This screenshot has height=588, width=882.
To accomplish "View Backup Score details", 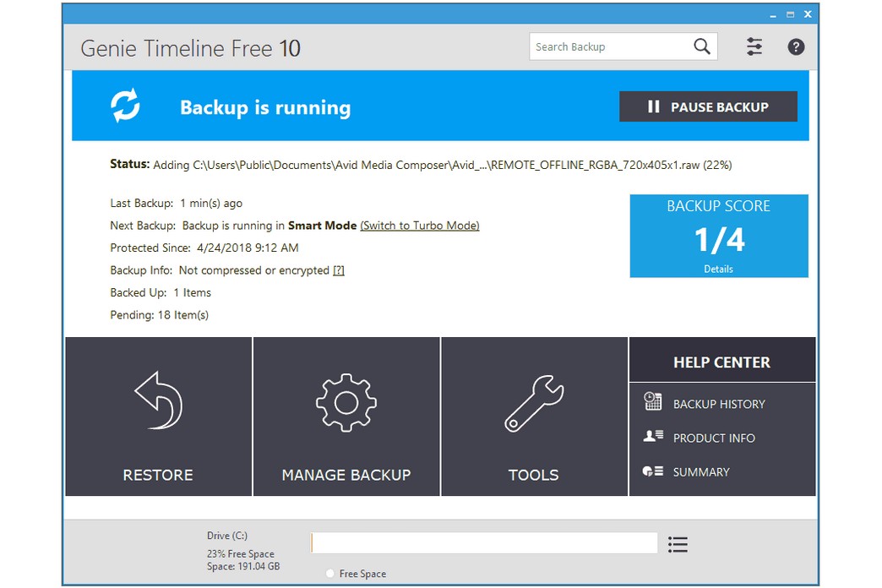I will tap(718, 269).
